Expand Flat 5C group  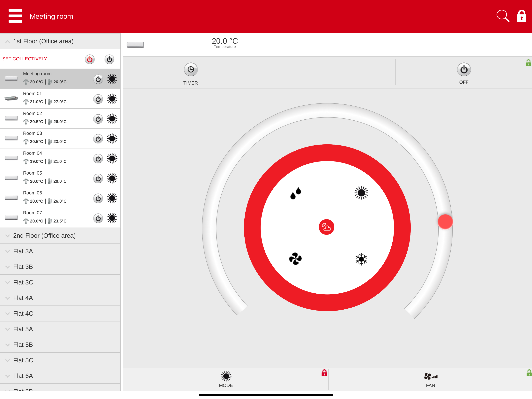[60, 360]
